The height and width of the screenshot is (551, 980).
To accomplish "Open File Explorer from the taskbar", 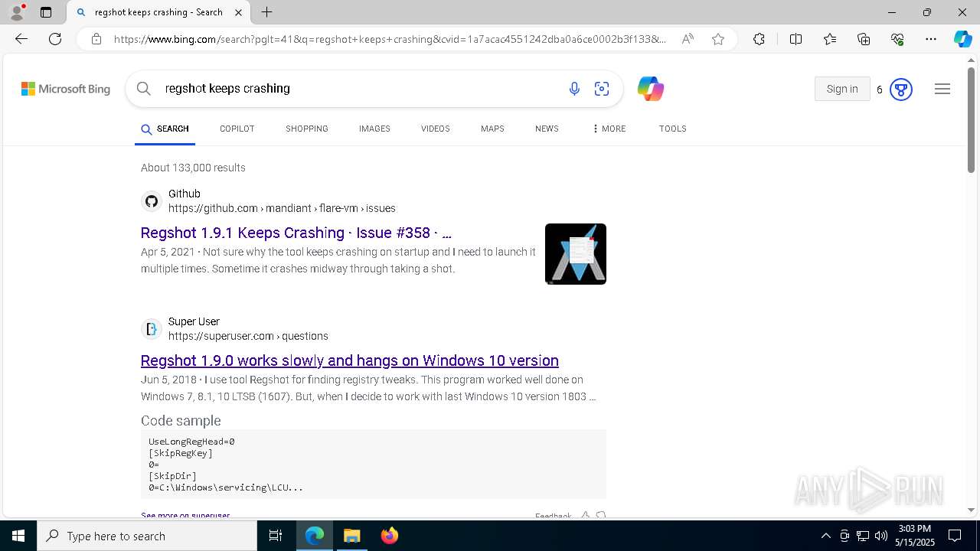I will click(351, 536).
